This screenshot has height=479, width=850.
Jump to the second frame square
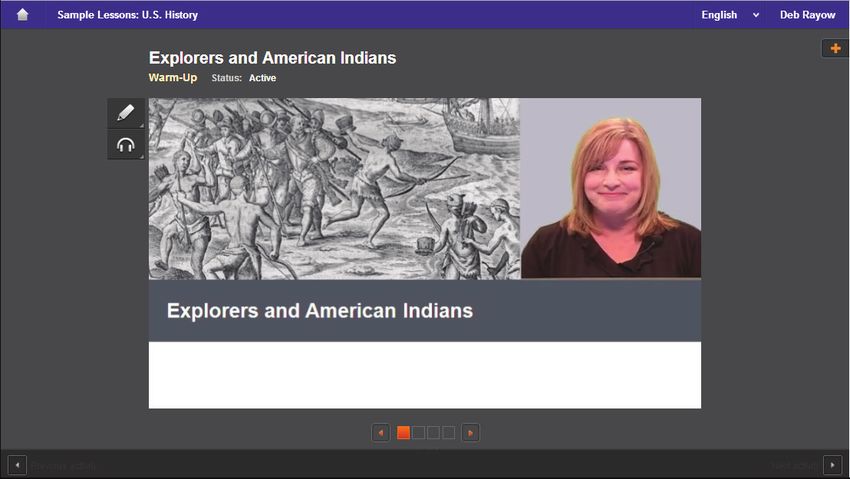418,432
